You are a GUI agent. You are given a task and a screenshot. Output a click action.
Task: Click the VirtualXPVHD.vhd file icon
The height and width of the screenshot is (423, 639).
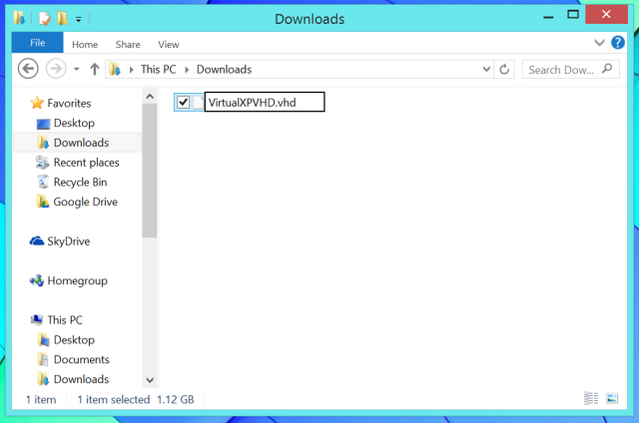tap(198, 102)
